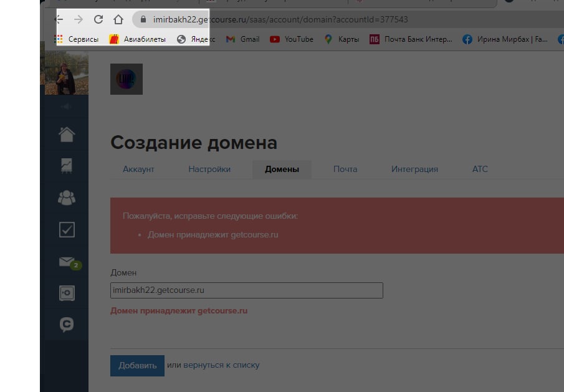Screen dimensions: 564x392
Task: Open the browser home page icon
Action: (118, 19)
